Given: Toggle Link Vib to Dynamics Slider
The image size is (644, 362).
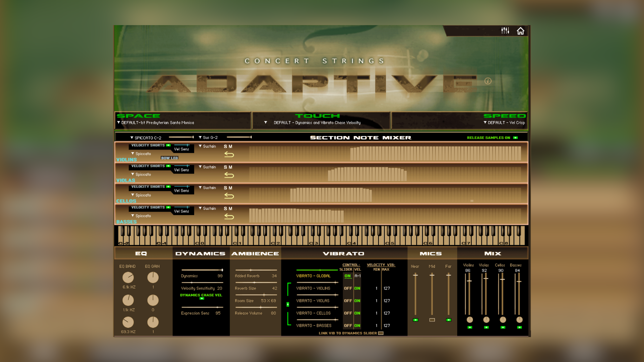Looking at the screenshot, I should coord(381,333).
